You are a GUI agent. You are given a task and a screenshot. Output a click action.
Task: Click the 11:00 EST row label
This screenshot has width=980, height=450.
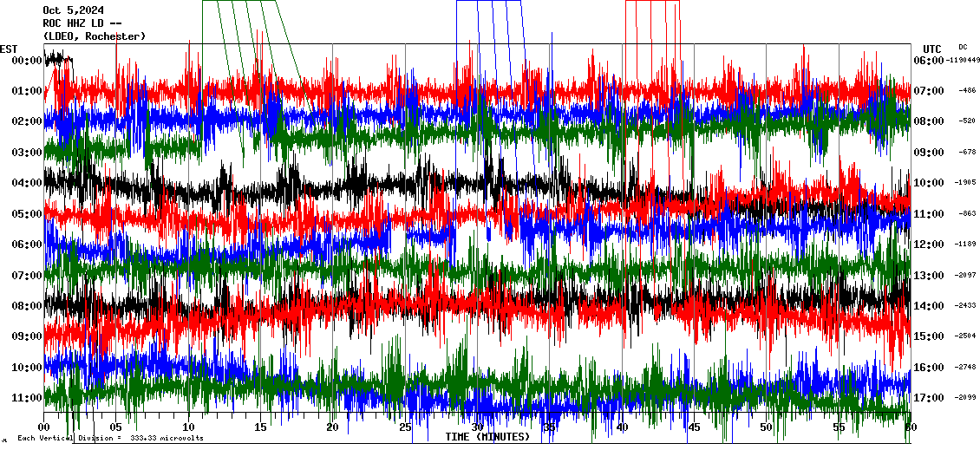(27, 398)
